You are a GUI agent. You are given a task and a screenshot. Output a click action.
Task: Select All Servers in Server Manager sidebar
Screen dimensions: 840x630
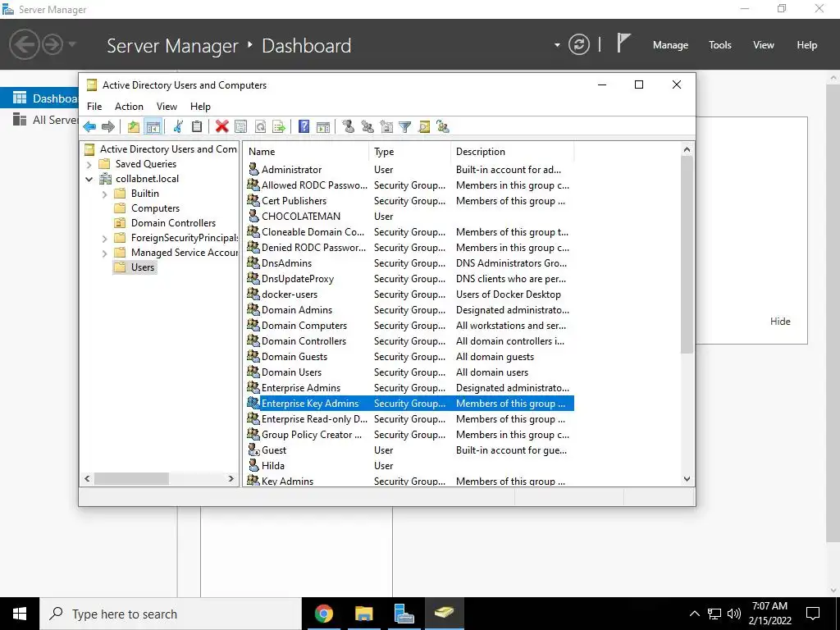coord(39,120)
